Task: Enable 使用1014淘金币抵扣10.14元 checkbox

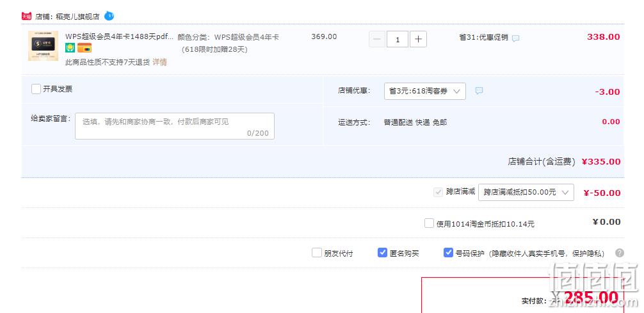Action: click(x=429, y=223)
